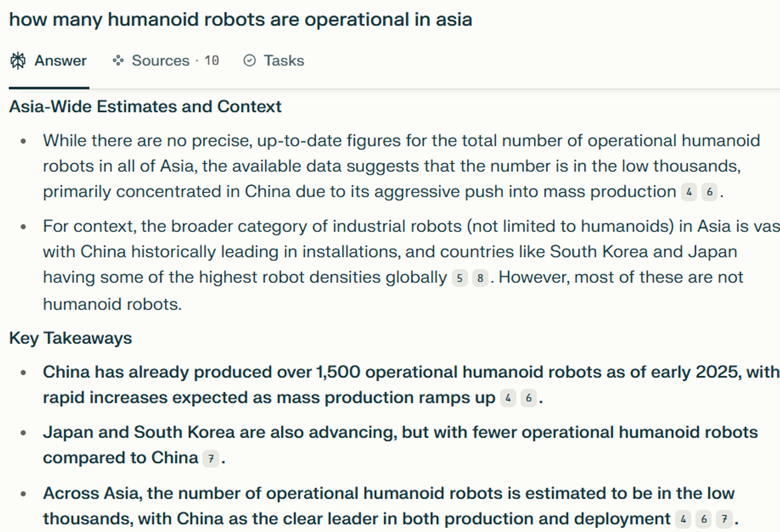The height and width of the screenshot is (532, 780).
Task: Click the 'Key Takeaways' heading
Action: [x=71, y=338]
